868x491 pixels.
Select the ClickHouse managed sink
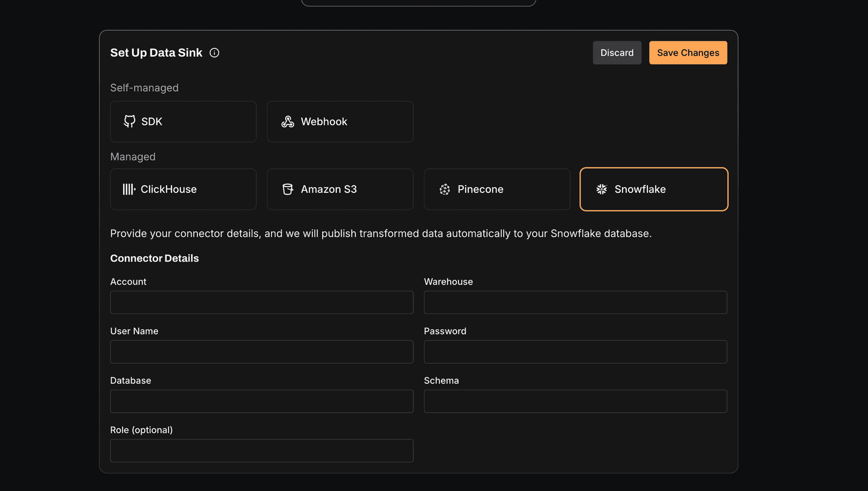(183, 189)
